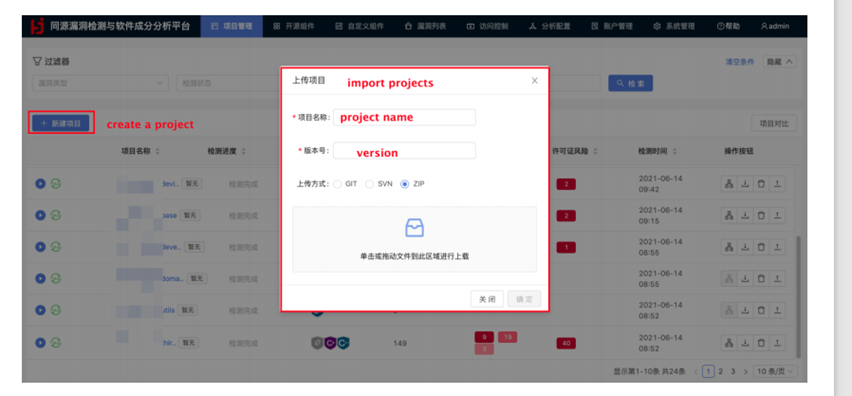Open the 漏洞列表 nav tab

(x=425, y=26)
